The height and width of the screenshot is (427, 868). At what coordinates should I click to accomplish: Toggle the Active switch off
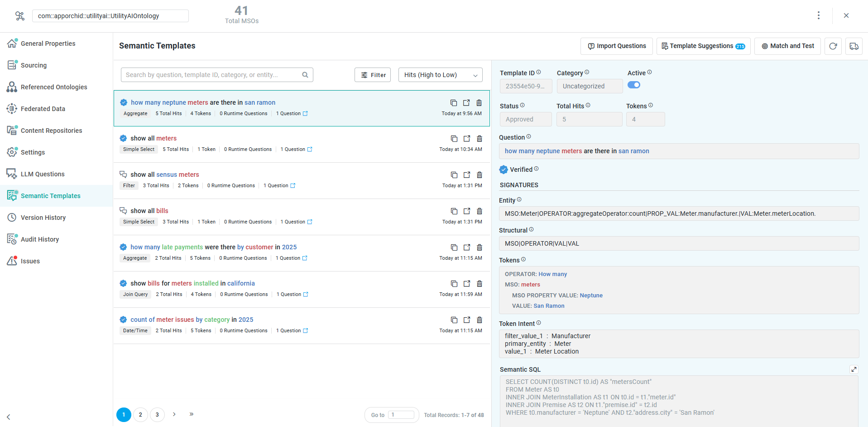point(634,85)
